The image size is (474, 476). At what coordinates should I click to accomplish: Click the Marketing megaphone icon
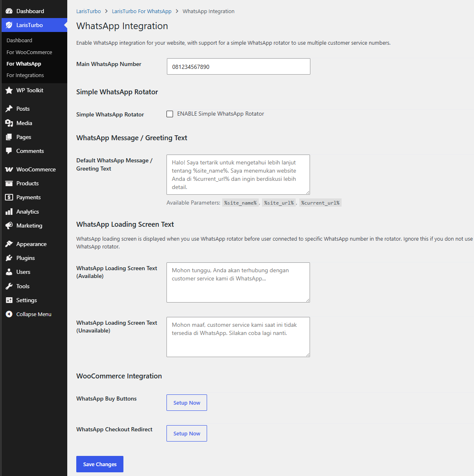(9, 225)
